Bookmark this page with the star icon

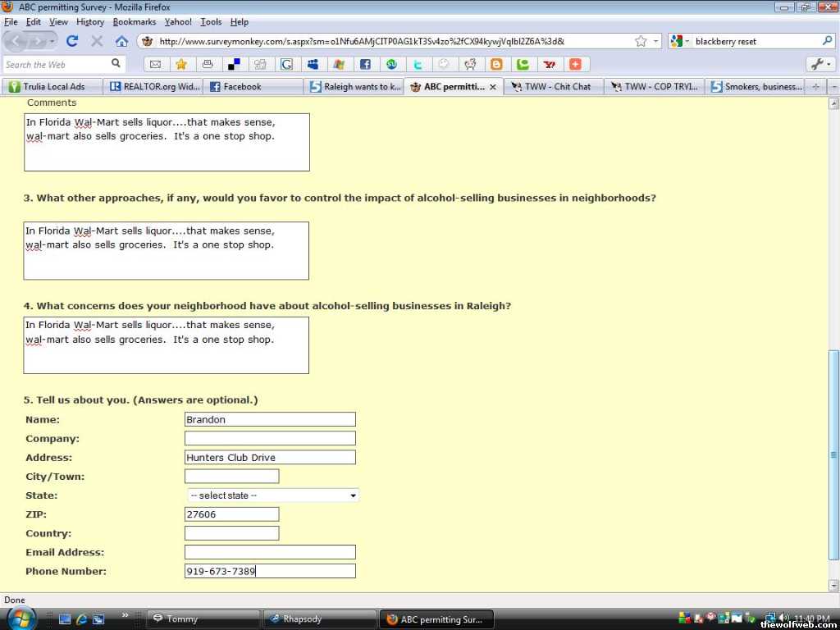[x=641, y=41]
